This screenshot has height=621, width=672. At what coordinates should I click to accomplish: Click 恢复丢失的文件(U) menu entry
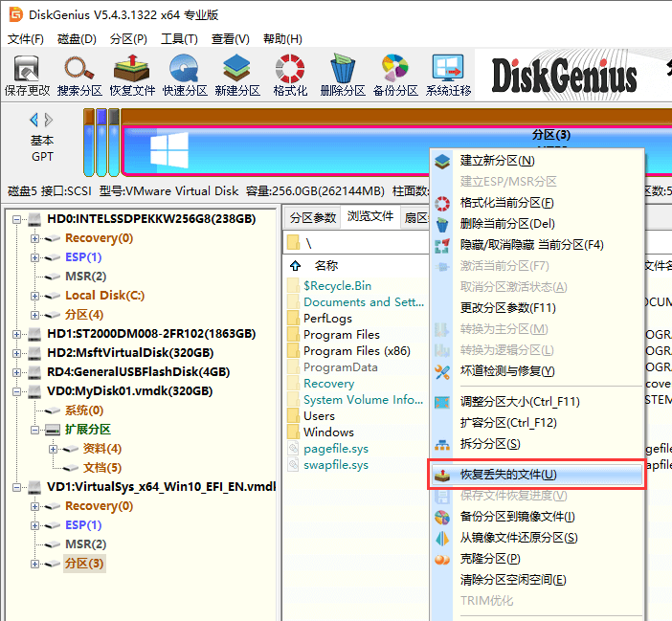coord(537,475)
